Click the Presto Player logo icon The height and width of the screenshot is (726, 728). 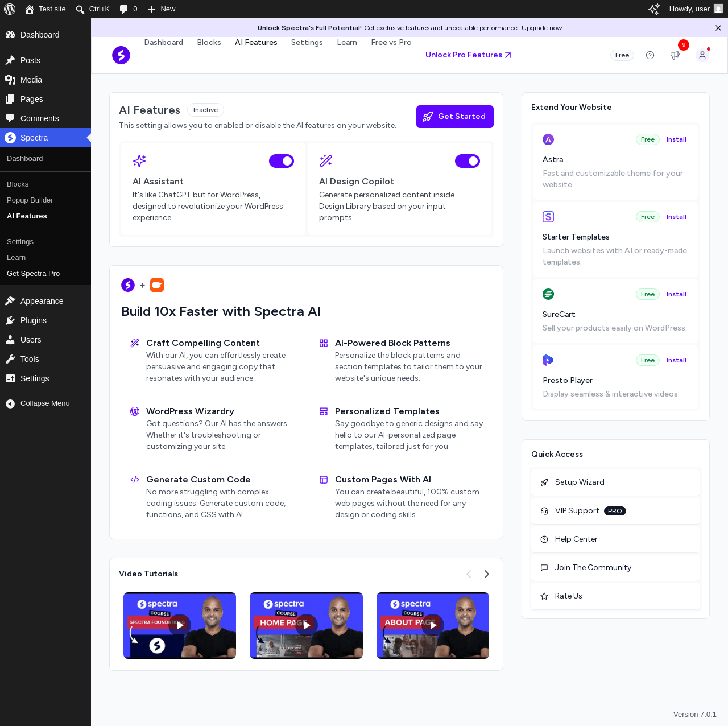(548, 360)
